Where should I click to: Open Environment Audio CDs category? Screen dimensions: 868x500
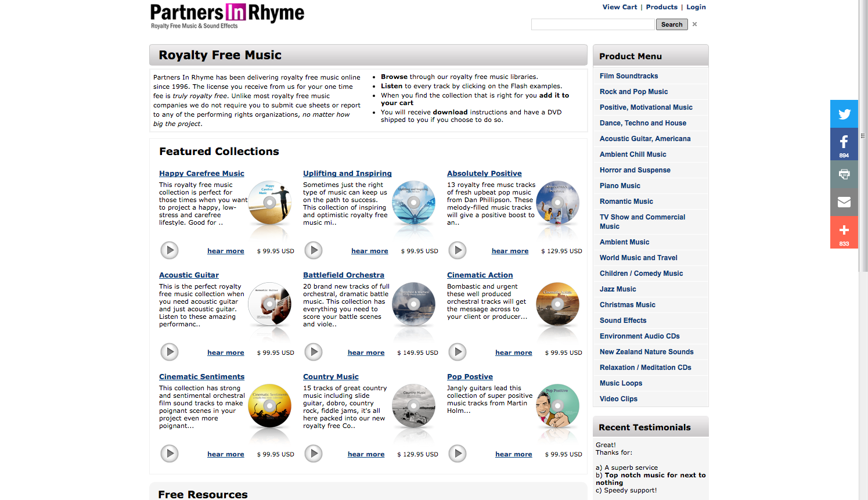(640, 336)
